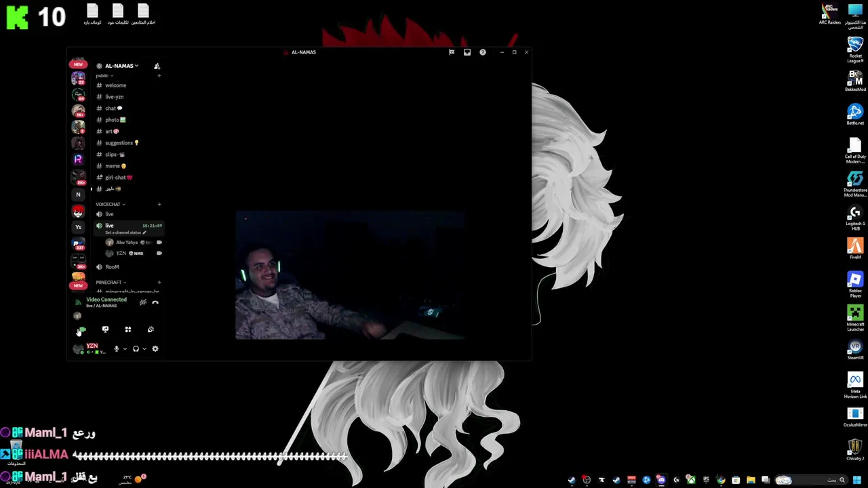Collapse the VOICECHAT category
Viewport: 868px width, 488px height.
tap(110, 204)
